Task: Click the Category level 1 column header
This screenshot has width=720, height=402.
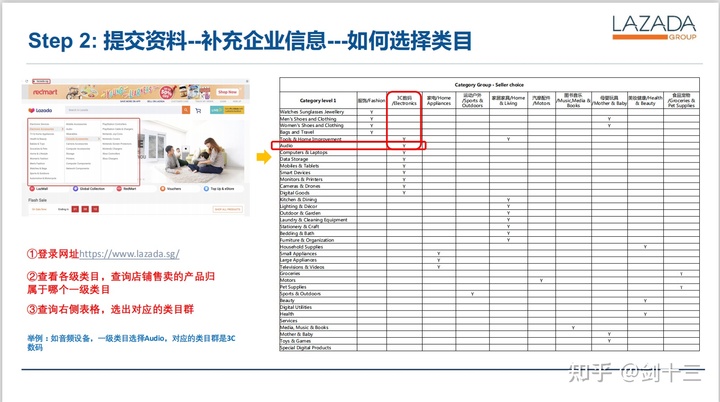Action: [318, 100]
